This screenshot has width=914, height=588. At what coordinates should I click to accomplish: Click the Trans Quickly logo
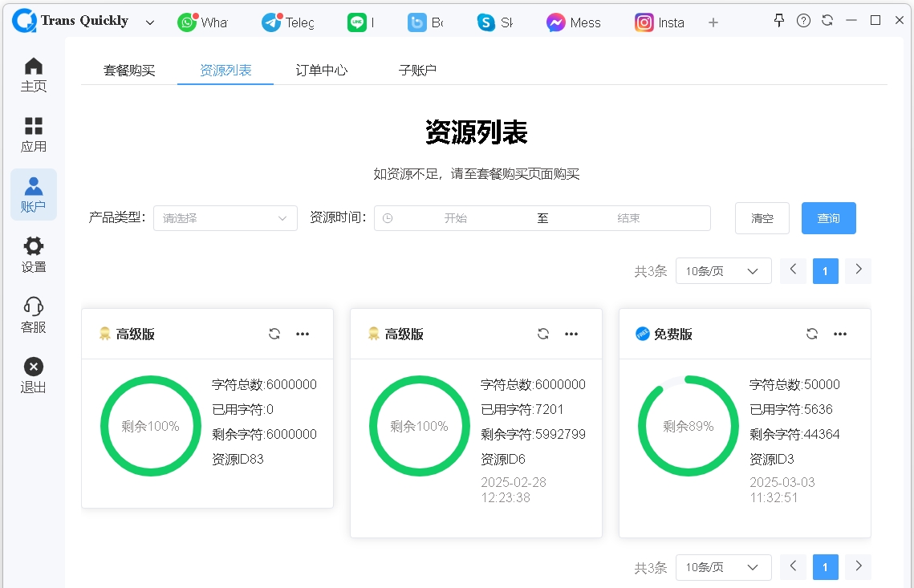[24, 21]
